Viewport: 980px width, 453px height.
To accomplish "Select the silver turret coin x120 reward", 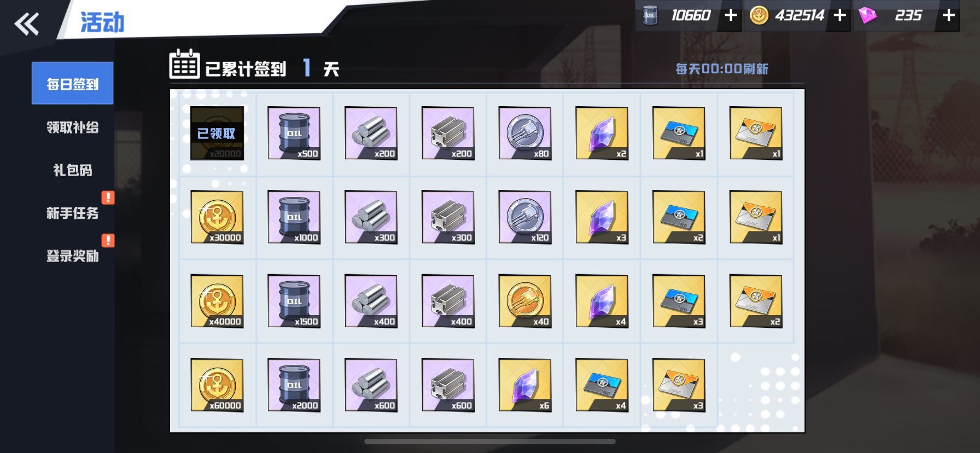I will point(525,217).
